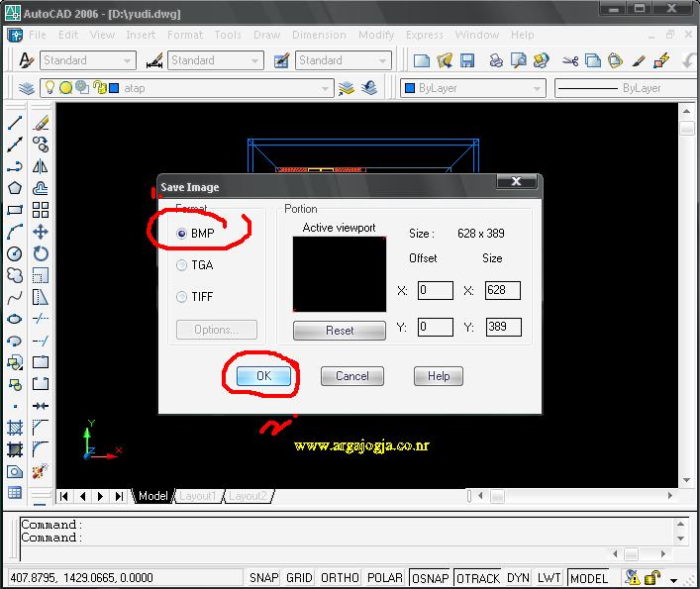Click the Size Y input field
Viewport: 700px width, 589px height.
pyautogui.click(x=504, y=327)
